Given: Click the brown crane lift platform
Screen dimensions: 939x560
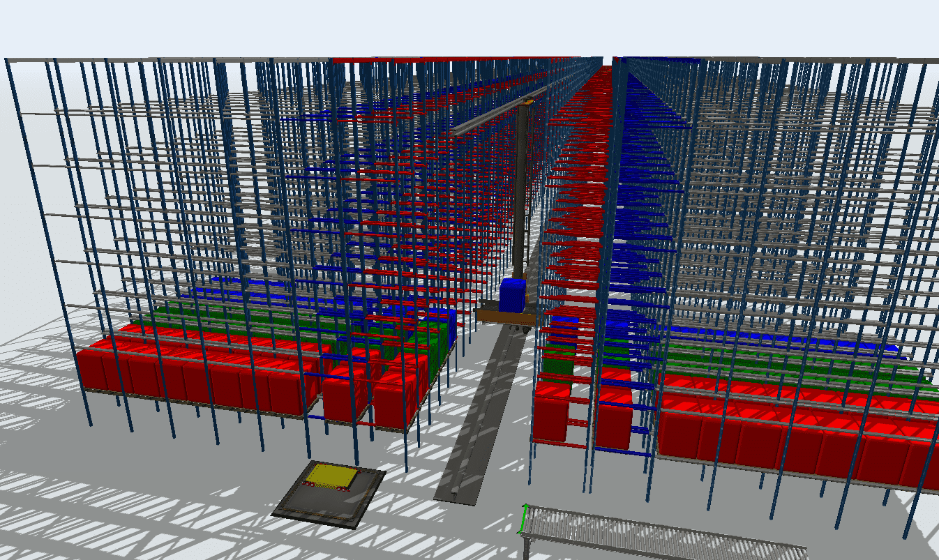Looking at the screenshot, I should 505,317.
